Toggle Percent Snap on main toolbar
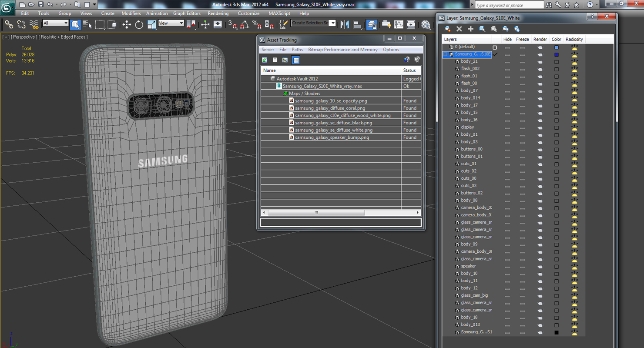644x348 pixels. (x=257, y=25)
